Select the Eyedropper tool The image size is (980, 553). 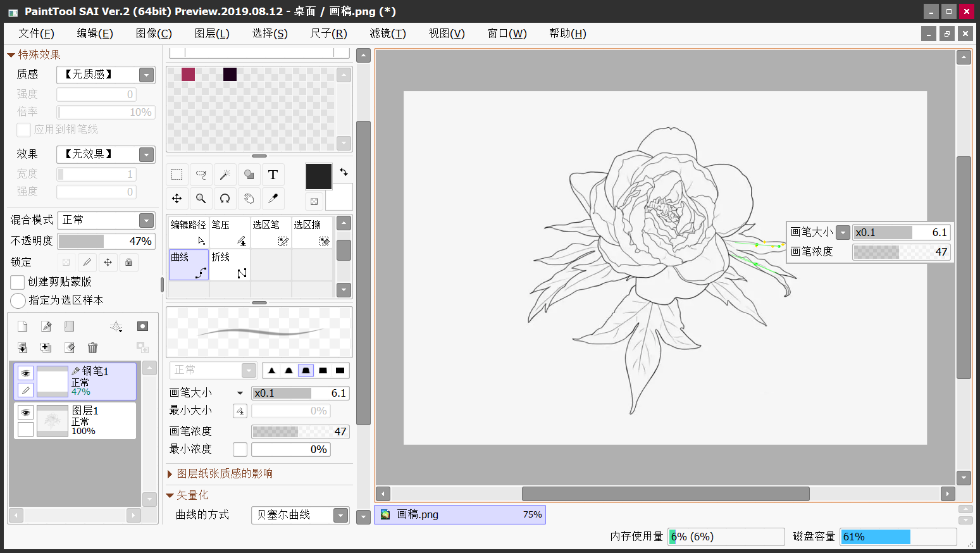[x=273, y=199]
